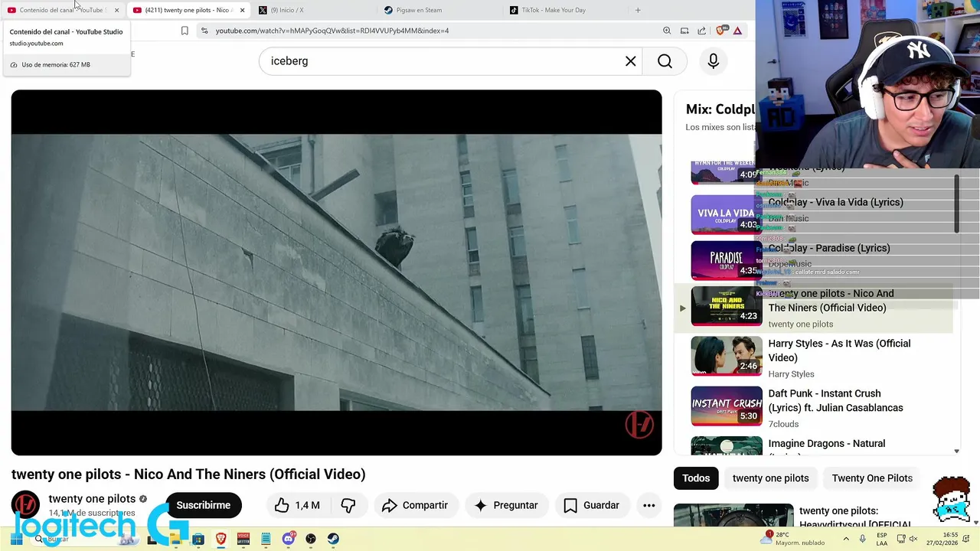Close the twenty one pilots YouTube tab
Image resolution: width=980 pixels, height=551 pixels.
click(242, 10)
